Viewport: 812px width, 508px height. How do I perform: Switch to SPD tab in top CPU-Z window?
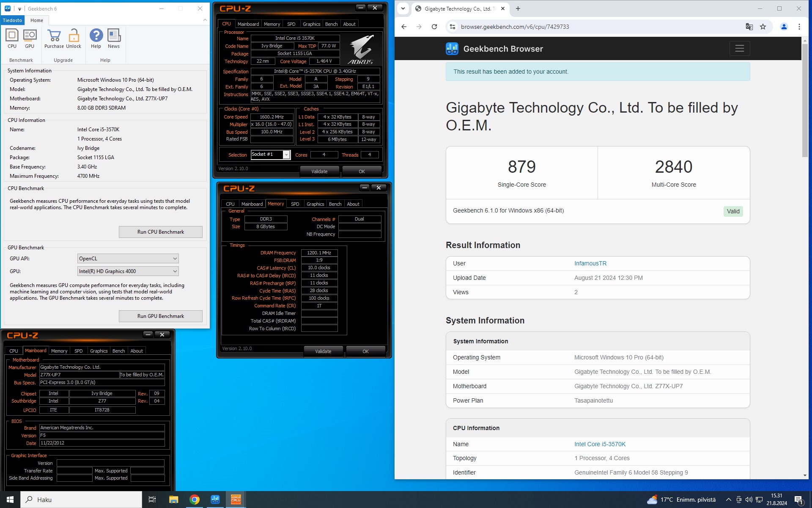[x=291, y=24]
